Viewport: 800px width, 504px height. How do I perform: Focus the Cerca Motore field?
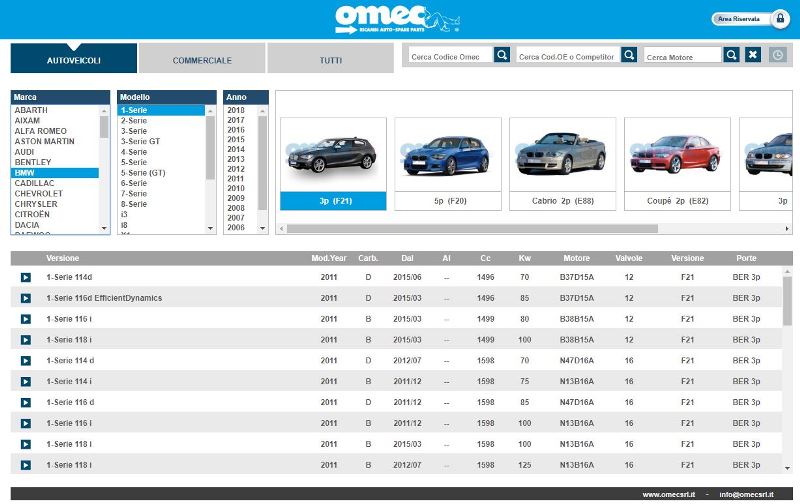tap(683, 55)
